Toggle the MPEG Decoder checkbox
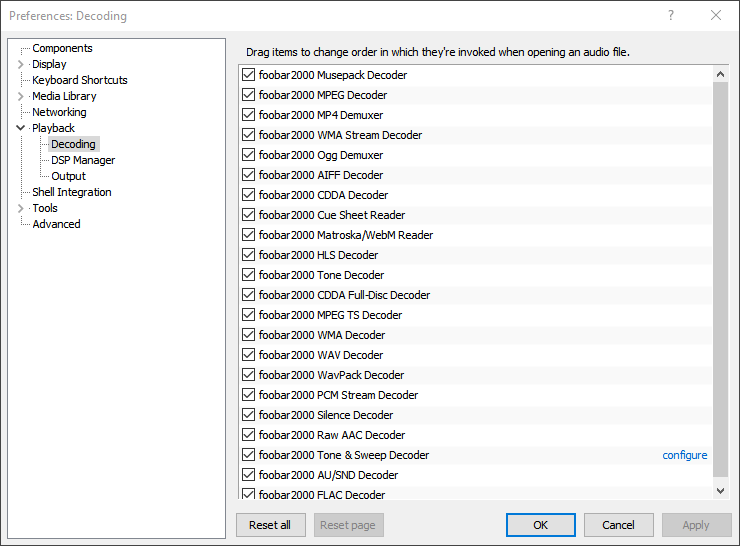 click(249, 95)
